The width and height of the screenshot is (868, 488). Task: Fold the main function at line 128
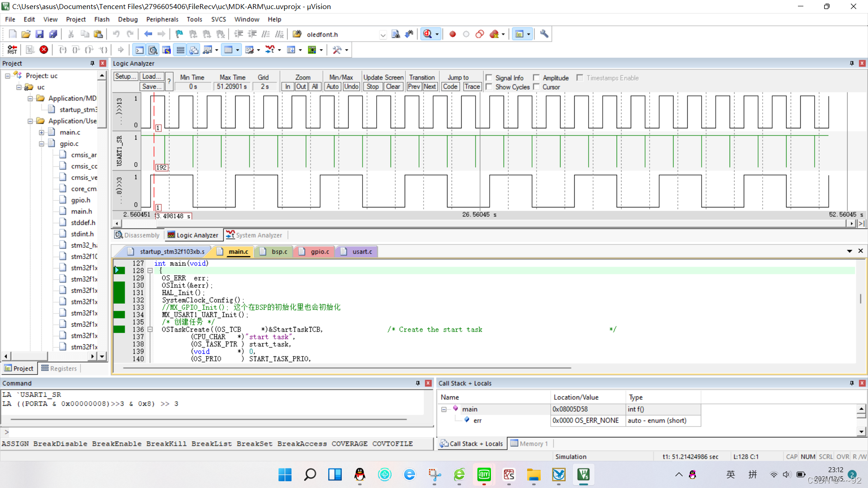click(150, 271)
